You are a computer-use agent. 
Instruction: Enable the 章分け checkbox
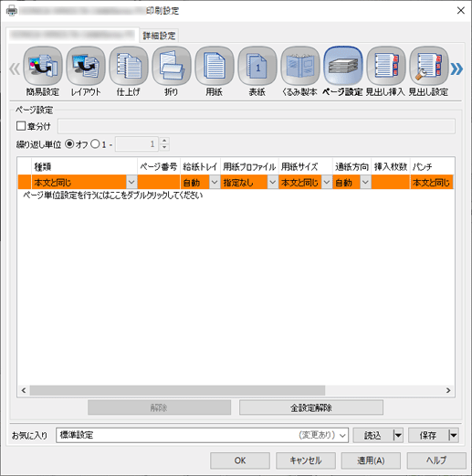(x=21, y=126)
